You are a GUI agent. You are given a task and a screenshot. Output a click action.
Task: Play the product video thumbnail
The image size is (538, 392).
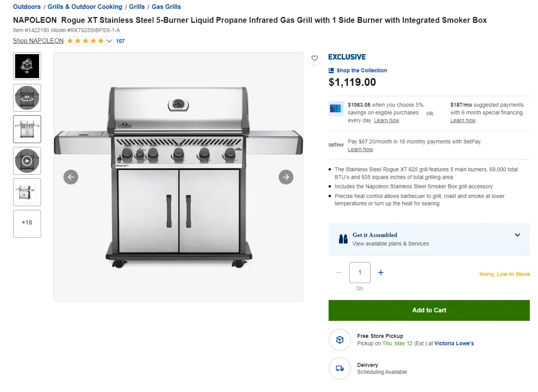tap(27, 161)
